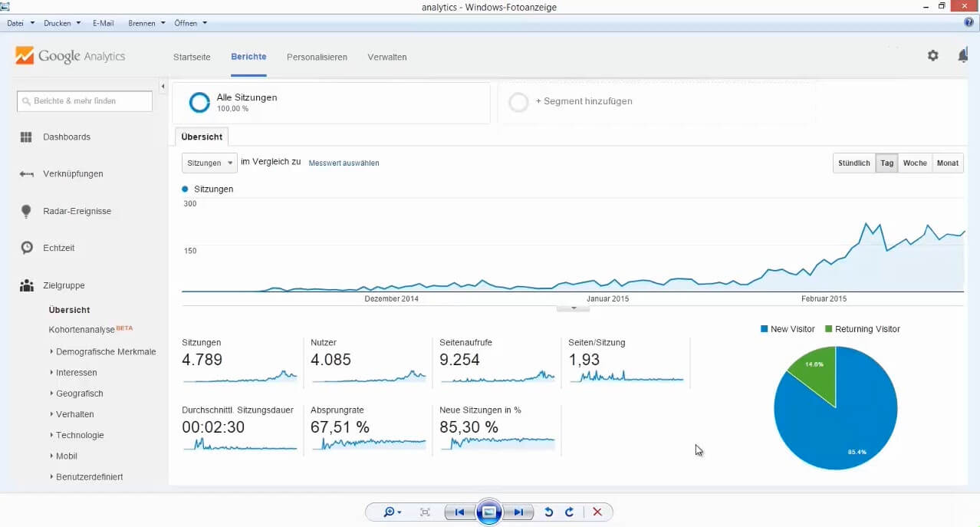This screenshot has width=980, height=527.
Task: Go to next photo
Action: tap(518, 512)
